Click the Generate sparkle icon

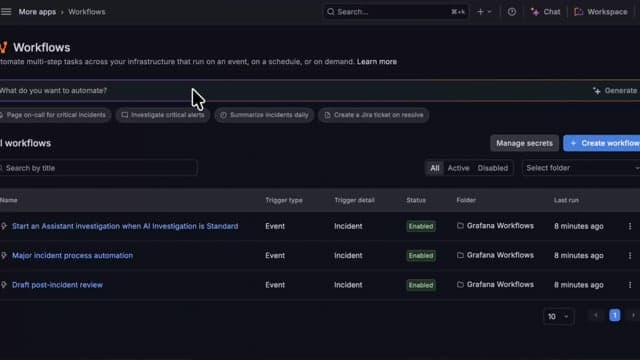click(x=597, y=91)
